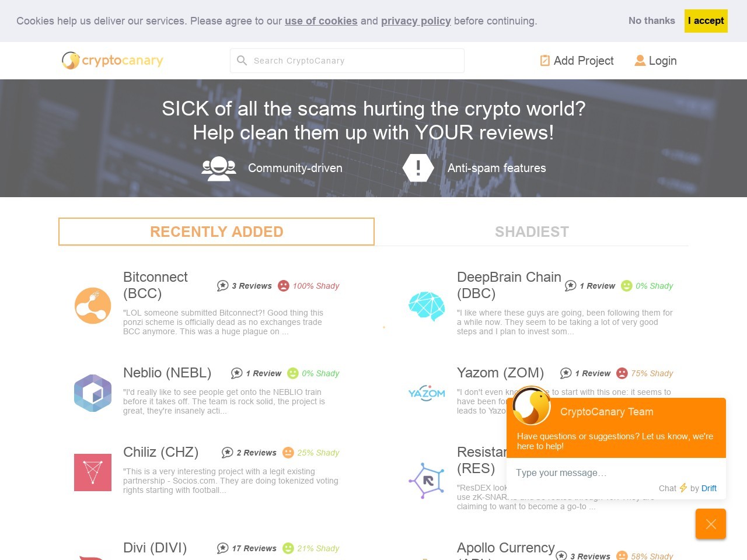Click the Community-driven people icon
747x560 pixels.
coord(218,168)
